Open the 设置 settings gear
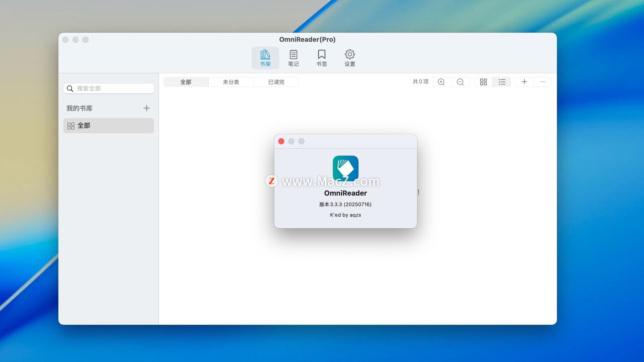This screenshot has width=644, height=362. [x=350, y=58]
